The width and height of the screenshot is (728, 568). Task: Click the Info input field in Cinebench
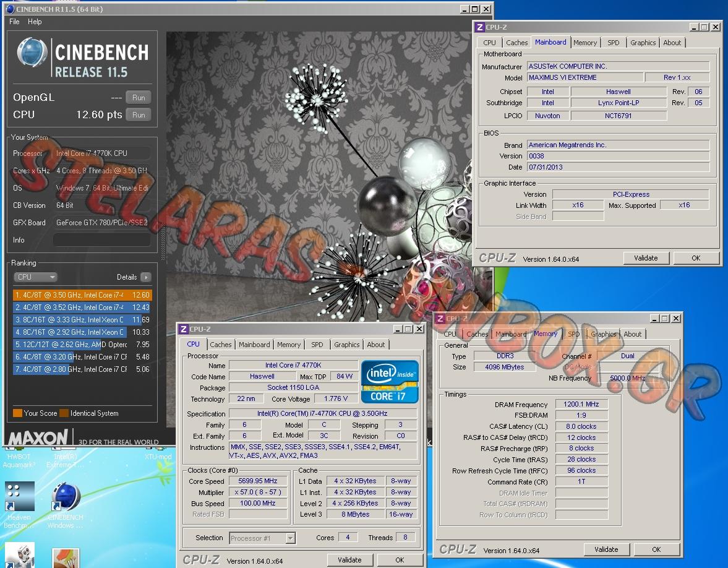coord(101,239)
